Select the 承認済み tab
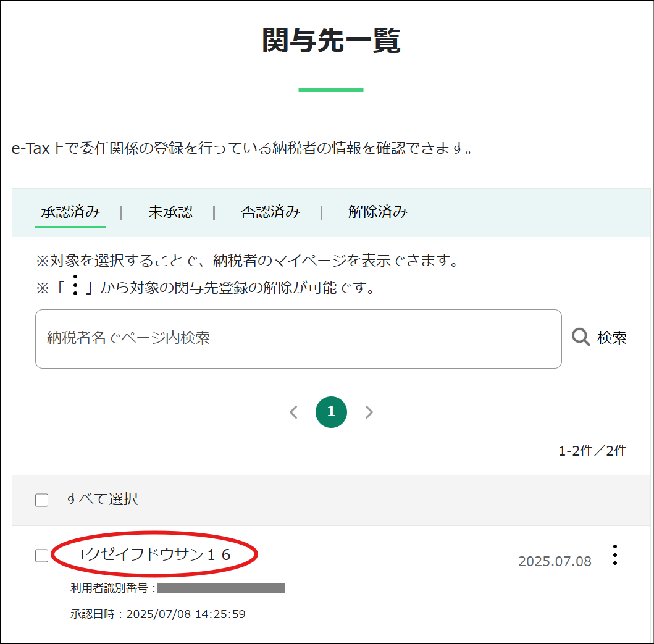Viewport: 654px width, 644px height. [x=70, y=212]
